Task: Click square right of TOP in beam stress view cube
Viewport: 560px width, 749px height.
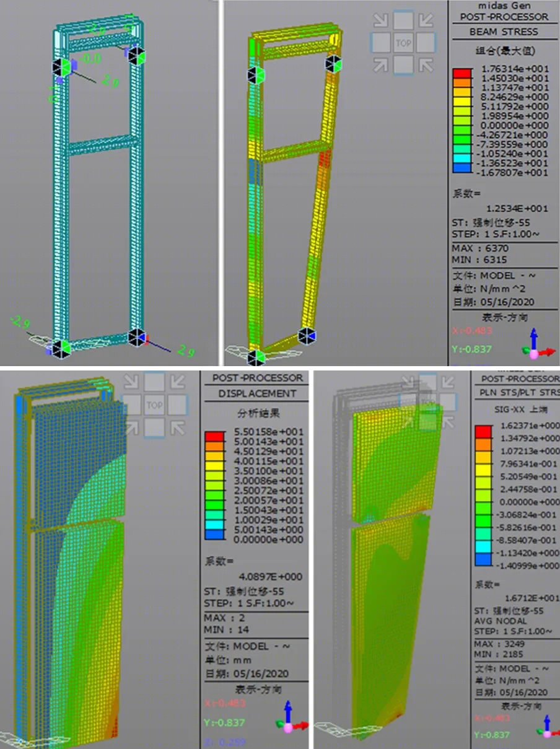Action: (x=426, y=43)
